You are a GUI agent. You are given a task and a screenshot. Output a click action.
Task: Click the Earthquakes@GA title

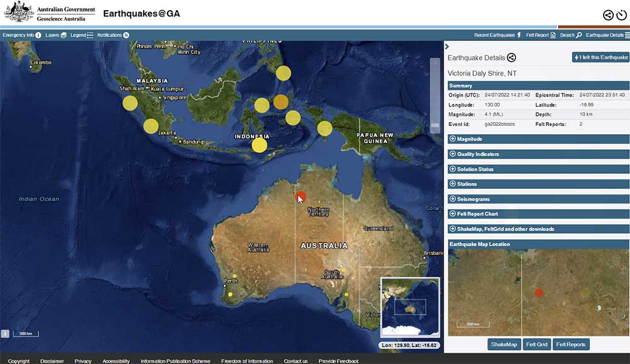[141, 14]
